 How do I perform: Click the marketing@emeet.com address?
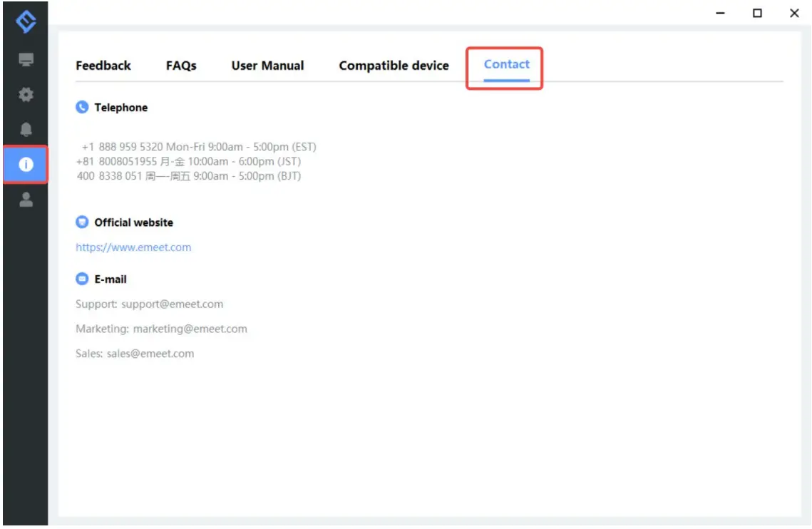pyautogui.click(x=190, y=329)
